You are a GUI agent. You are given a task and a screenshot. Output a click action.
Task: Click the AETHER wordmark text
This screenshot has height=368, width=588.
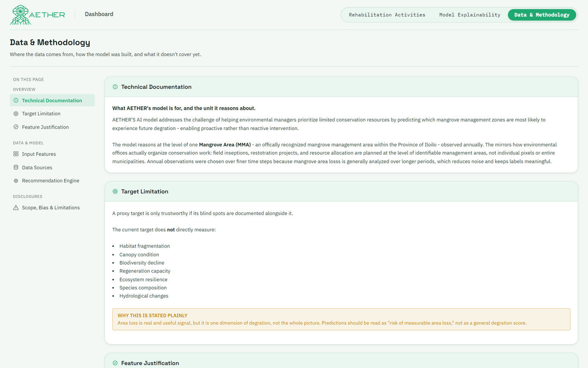(48, 14)
